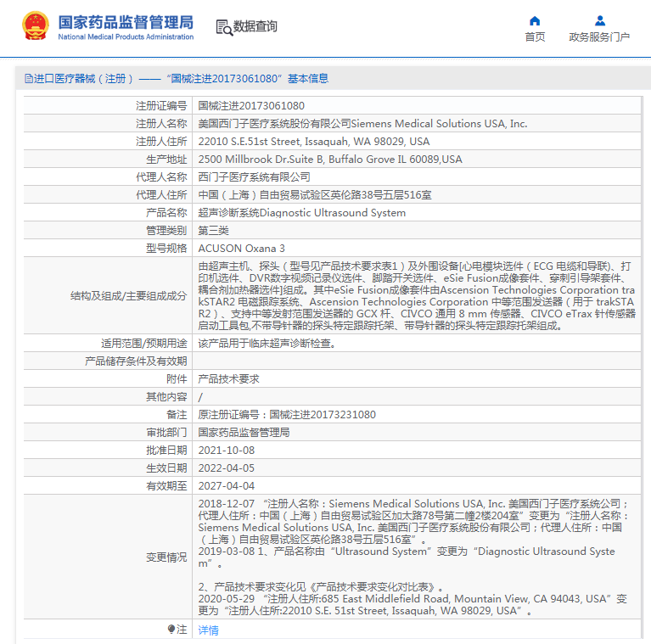
Task: Click the 注册人名称 Siemens Medical Solutions value
Action: tap(362, 124)
